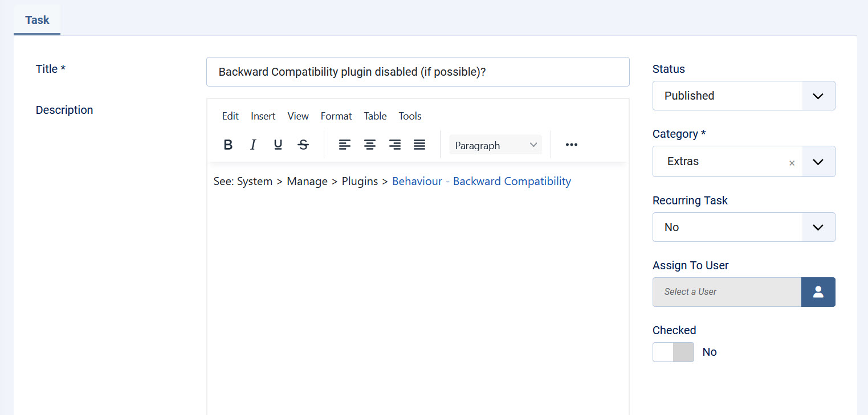Open the Paragraph format selector
The image size is (868, 415).
pos(495,145)
